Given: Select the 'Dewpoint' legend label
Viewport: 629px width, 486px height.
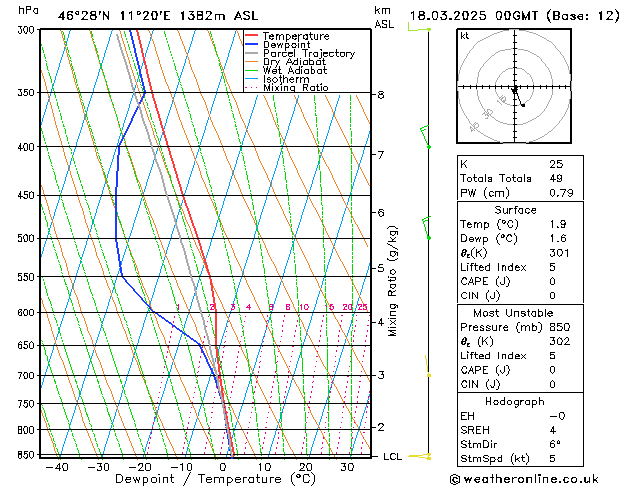Looking at the screenshot, I should point(286,45).
